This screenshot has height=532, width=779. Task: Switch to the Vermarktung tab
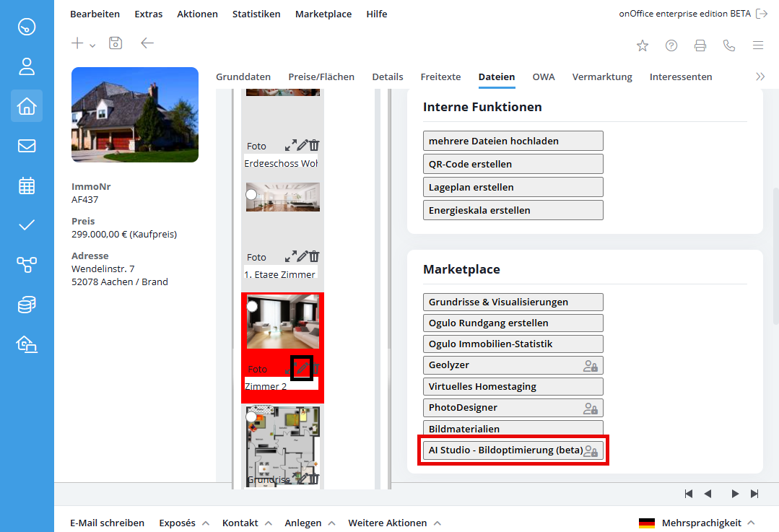pyautogui.click(x=602, y=77)
